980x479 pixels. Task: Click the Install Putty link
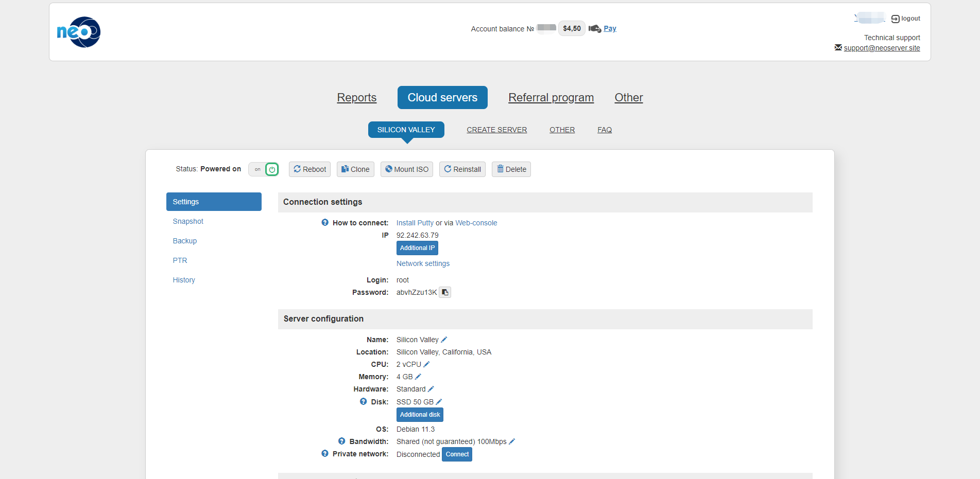[415, 223]
